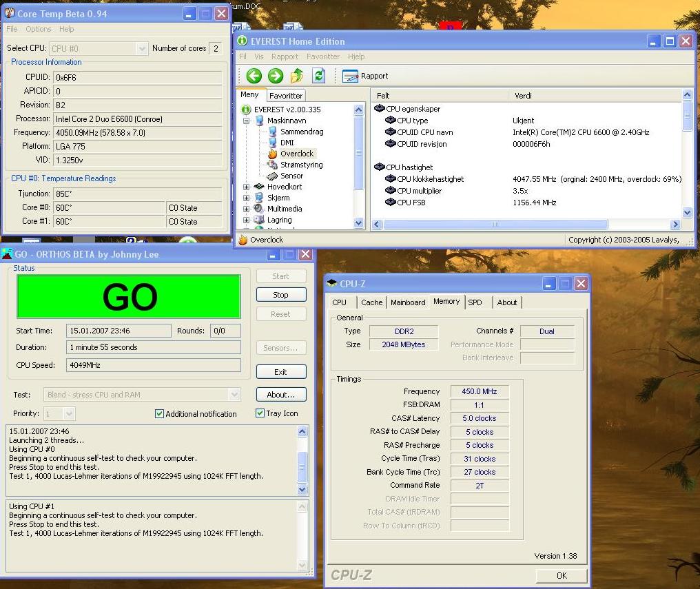Open the Favoritter menu in EVEREST
Screen dimensions: 700x589
point(322,56)
